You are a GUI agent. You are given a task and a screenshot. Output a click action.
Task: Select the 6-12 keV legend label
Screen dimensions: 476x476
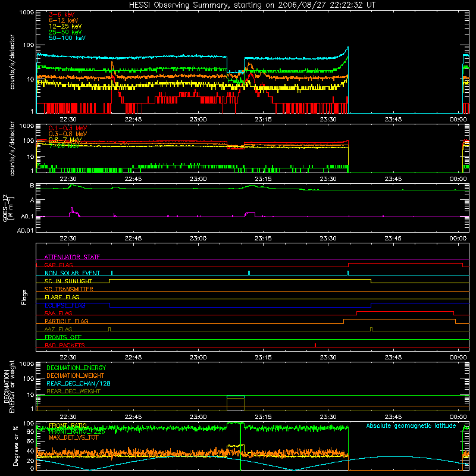[64, 20]
